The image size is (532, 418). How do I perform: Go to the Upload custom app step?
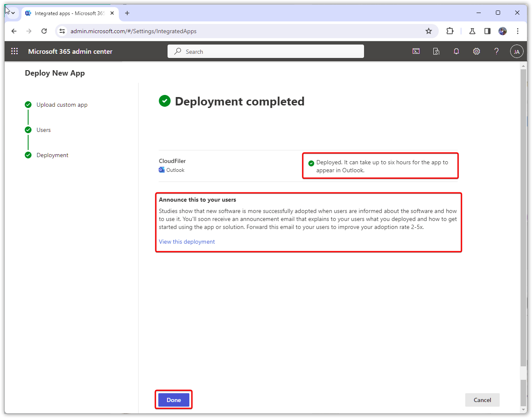62,105
